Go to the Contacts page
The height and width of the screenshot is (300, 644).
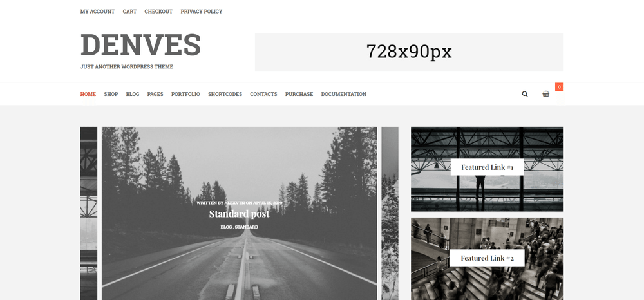[x=263, y=94]
